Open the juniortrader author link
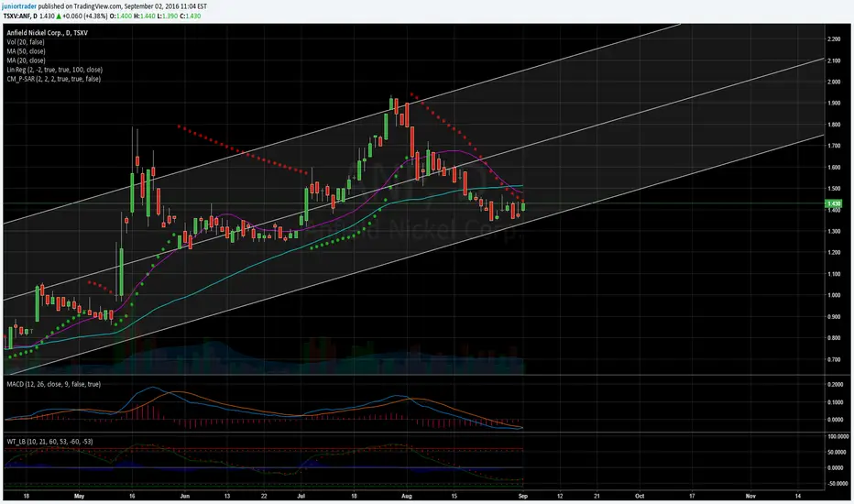This screenshot has width=854, height=504. click(19, 6)
